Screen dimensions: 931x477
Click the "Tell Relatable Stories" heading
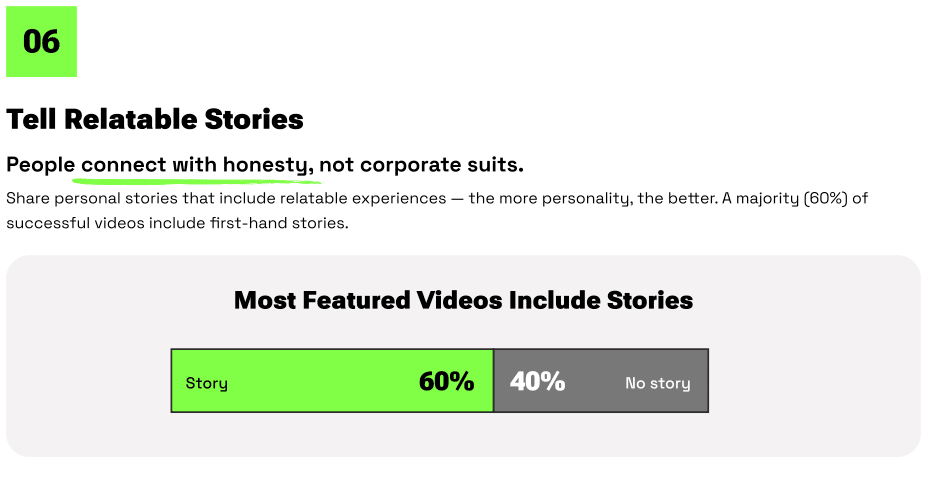click(x=155, y=120)
